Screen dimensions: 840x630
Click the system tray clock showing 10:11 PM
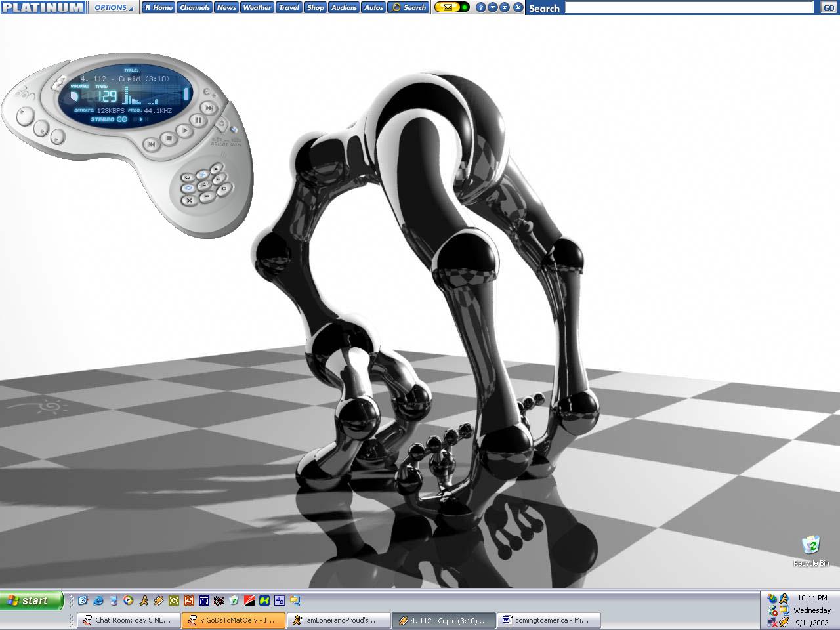pos(812,598)
